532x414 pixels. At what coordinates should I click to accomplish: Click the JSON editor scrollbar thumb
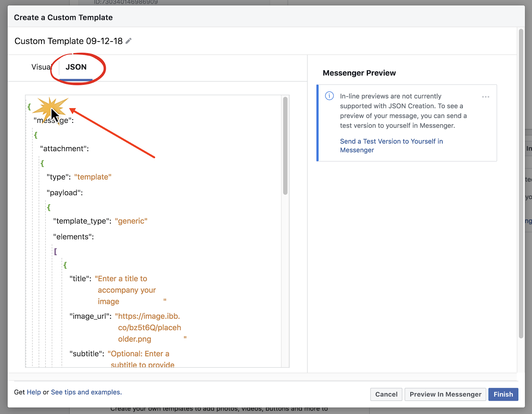285,146
